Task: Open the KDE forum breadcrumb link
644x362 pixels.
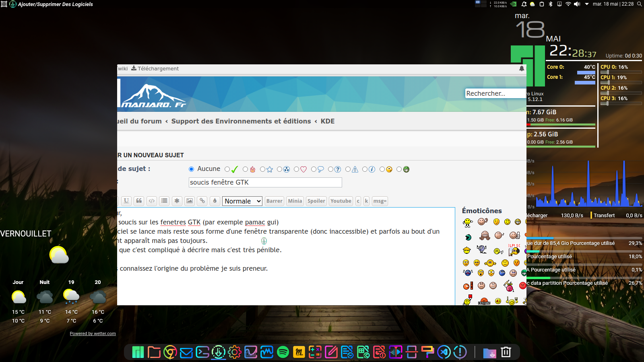Action: pyautogui.click(x=328, y=121)
